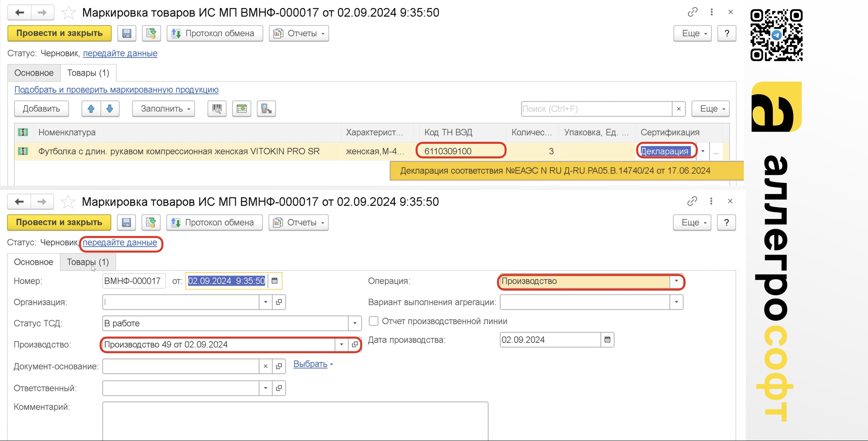Click barcode scanner icon in goods toolbar
Screen dimensions: 868x441
pos(217,109)
